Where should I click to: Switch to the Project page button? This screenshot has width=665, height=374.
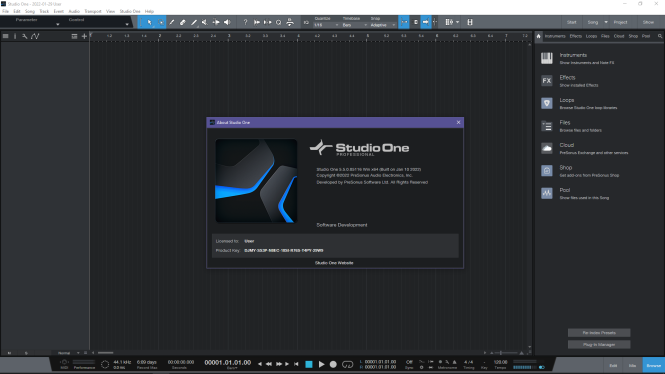click(x=620, y=22)
